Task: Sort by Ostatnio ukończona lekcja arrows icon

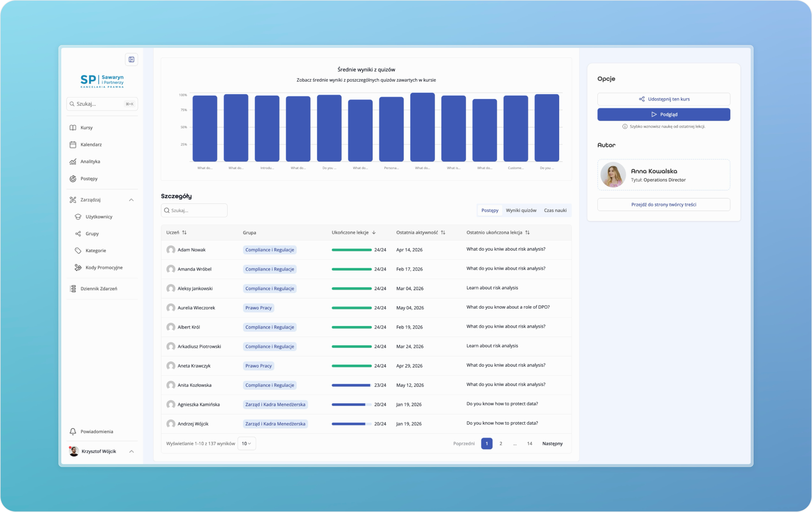Action: pyautogui.click(x=528, y=232)
